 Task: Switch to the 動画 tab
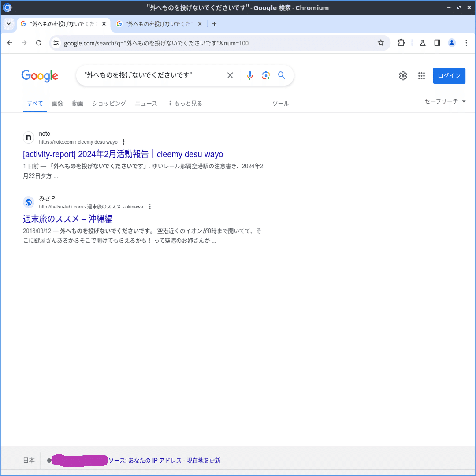click(x=78, y=104)
